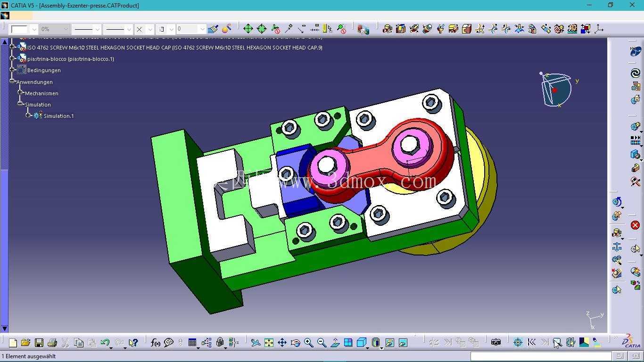644x362 pixels.
Task: Click the Hide/Show icon
Action: 389,343
